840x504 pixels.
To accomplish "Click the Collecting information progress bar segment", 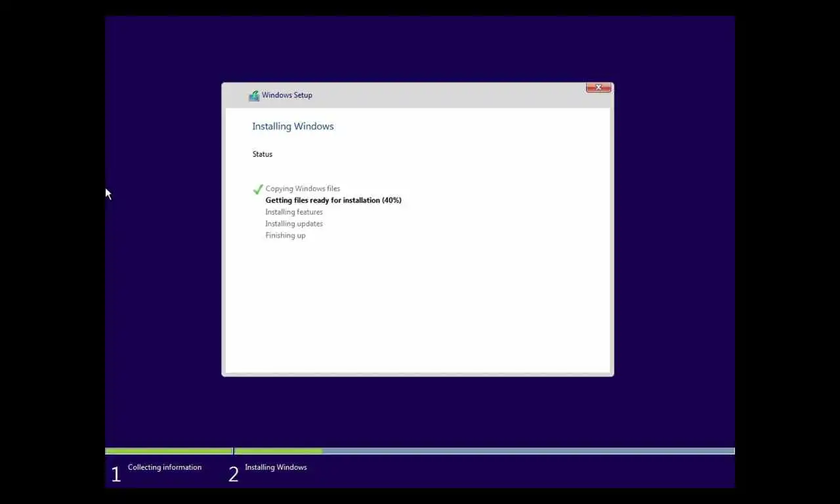I will (x=169, y=451).
